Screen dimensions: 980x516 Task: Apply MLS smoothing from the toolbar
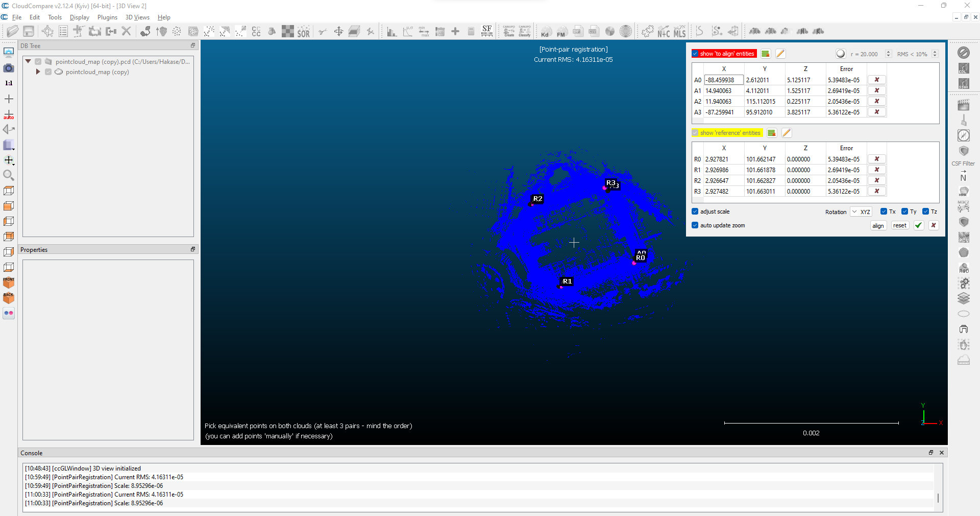click(x=679, y=31)
